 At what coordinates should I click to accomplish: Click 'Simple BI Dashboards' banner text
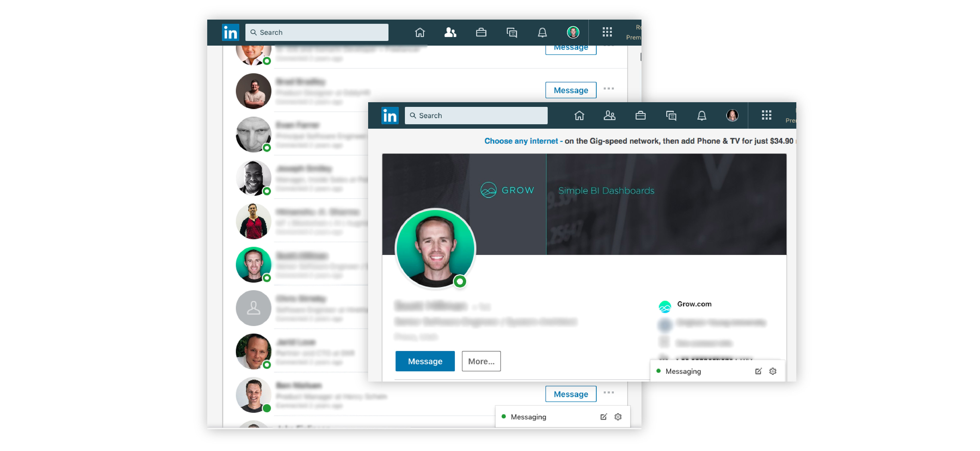(606, 190)
